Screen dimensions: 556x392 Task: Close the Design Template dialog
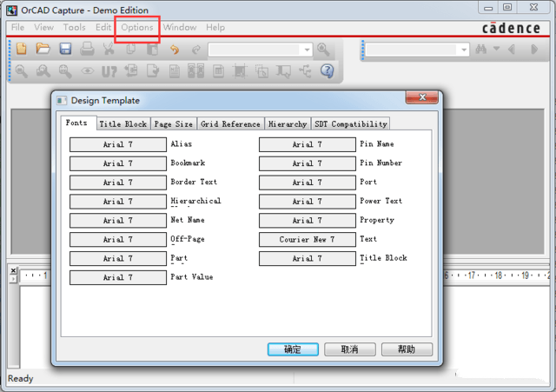(x=422, y=97)
